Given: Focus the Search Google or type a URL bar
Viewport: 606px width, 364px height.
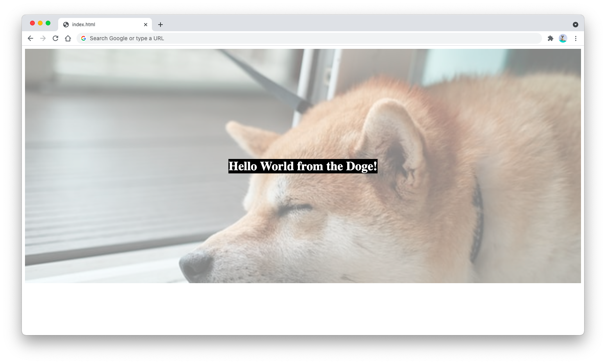Looking at the screenshot, I should (x=309, y=38).
